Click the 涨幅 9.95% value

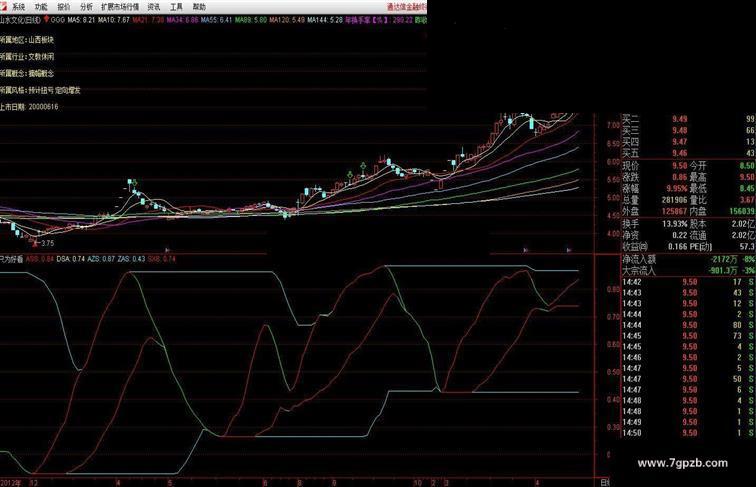pos(677,188)
